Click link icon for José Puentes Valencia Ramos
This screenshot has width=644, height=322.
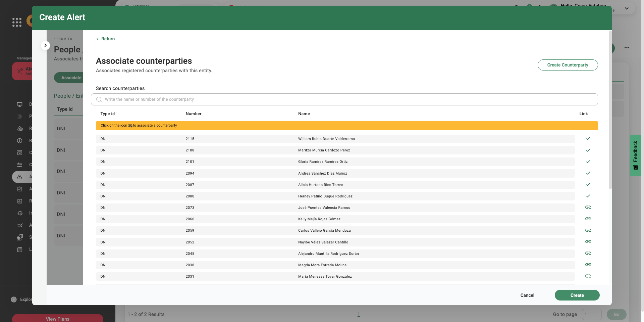pos(588,208)
